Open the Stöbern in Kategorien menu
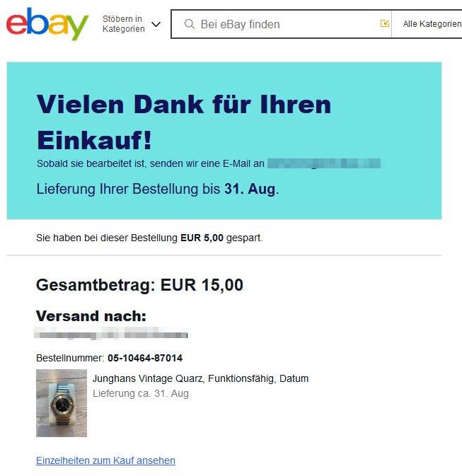Image resolution: width=462 pixels, height=476 pixels. [x=124, y=23]
